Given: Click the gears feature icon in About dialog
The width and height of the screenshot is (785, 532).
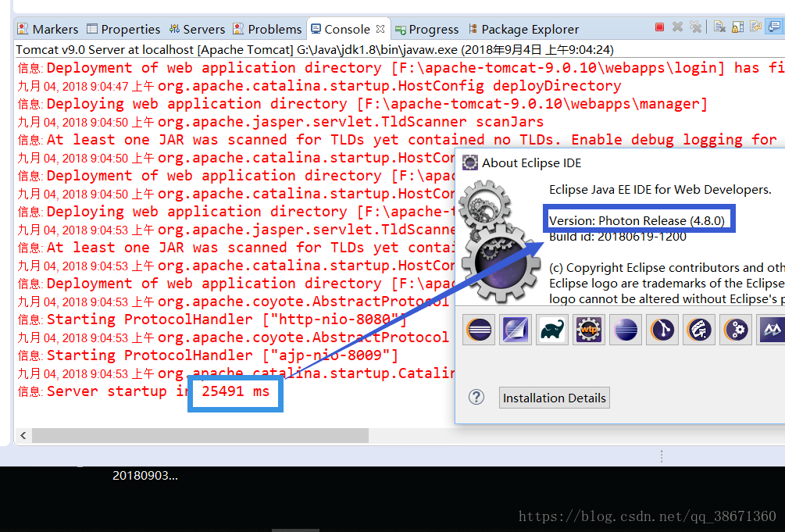Looking at the screenshot, I should (x=736, y=330).
